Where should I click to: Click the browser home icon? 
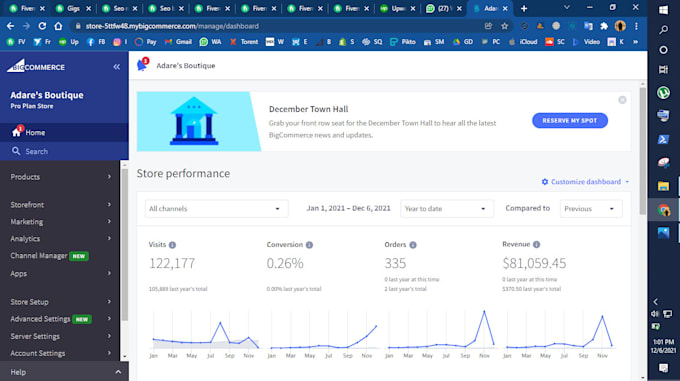[58, 26]
